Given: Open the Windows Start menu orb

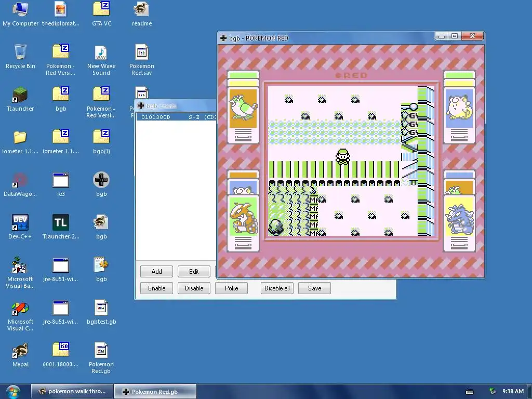Looking at the screenshot, I should (12, 392).
